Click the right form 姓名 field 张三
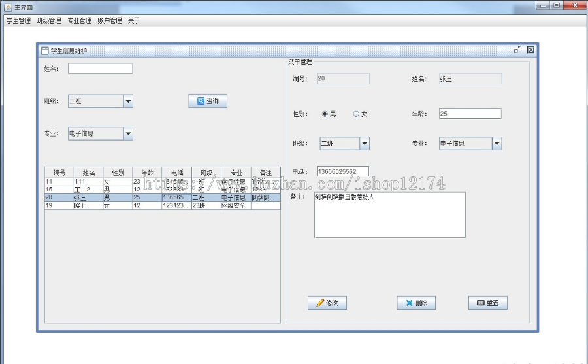This screenshot has width=588, height=364. pos(470,78)
